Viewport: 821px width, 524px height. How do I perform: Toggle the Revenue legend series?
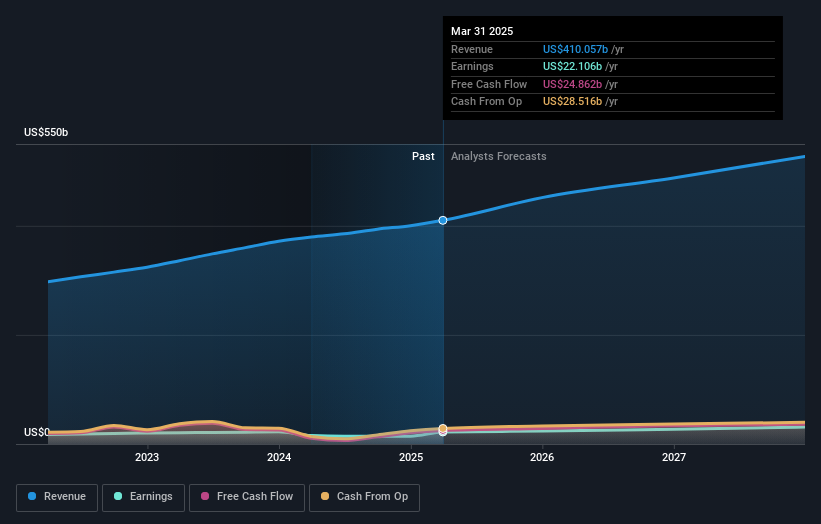[57, 497]
